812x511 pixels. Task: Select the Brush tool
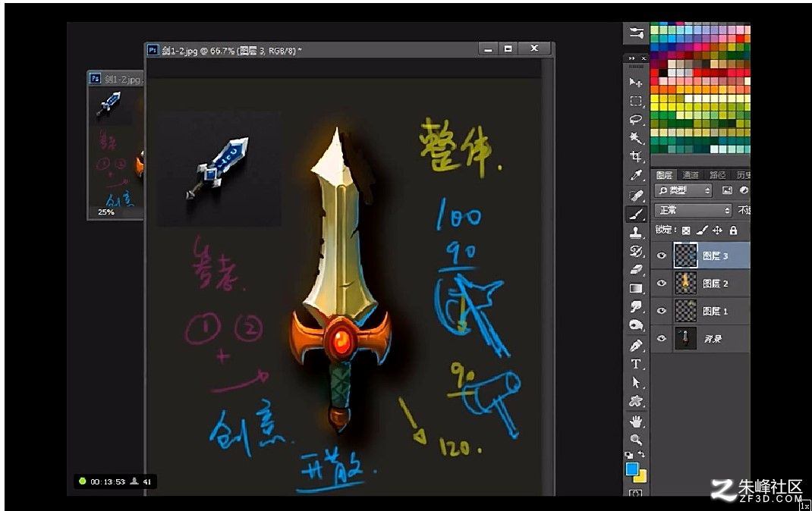635,214
